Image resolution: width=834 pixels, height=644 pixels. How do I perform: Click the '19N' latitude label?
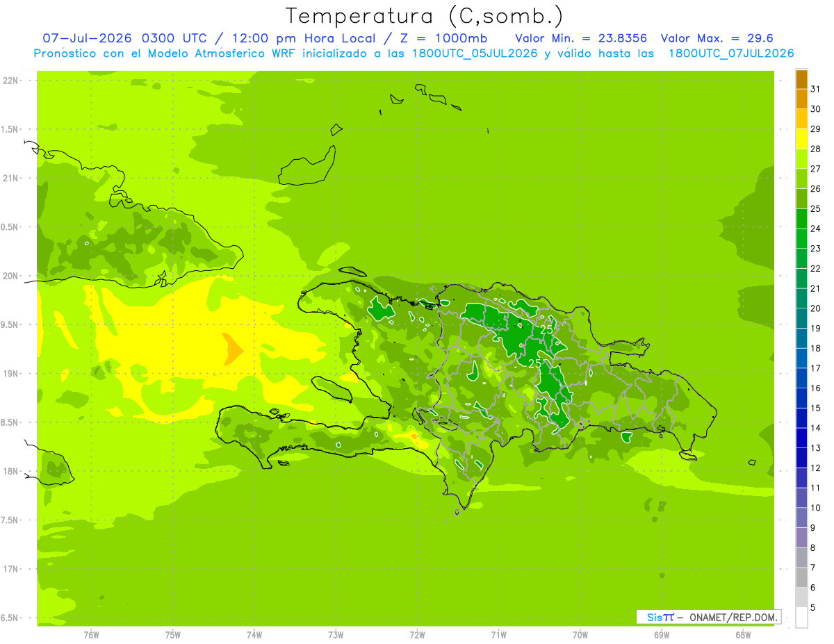(x=11, y=374)
